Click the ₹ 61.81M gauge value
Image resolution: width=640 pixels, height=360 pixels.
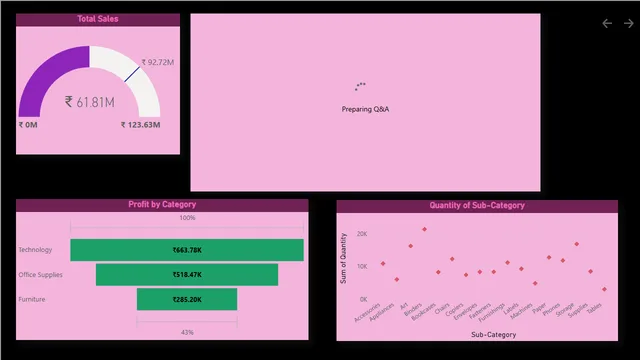(x=90, y=102)
